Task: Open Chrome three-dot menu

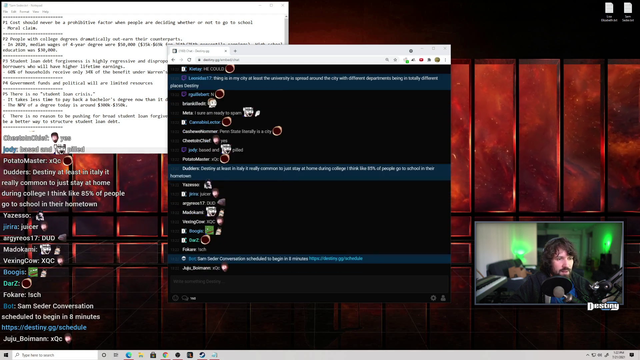Action: [x=445, y=60]
